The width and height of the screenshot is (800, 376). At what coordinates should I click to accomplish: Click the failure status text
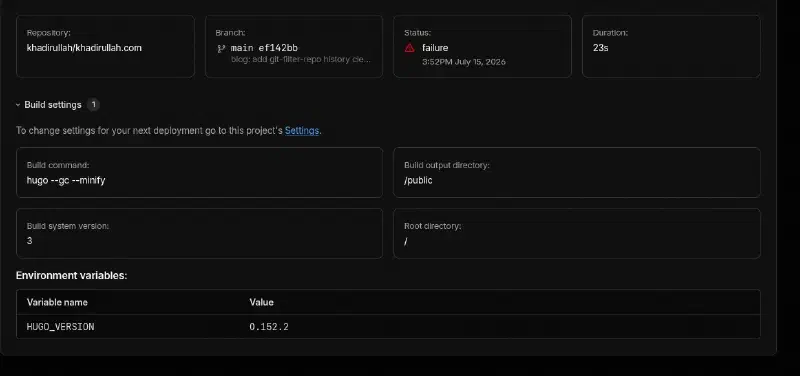pyautogui.click(x=435, y=48)
